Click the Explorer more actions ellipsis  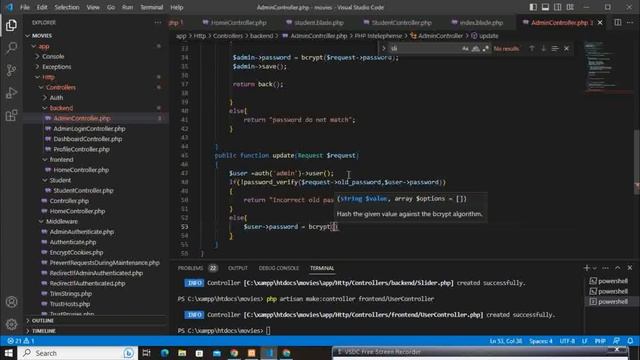pos(158,22)
